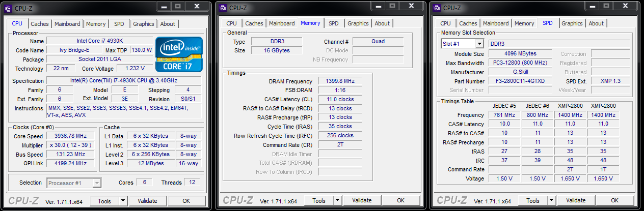Click the SPD Ext. XMP 1.3 field

610,81
